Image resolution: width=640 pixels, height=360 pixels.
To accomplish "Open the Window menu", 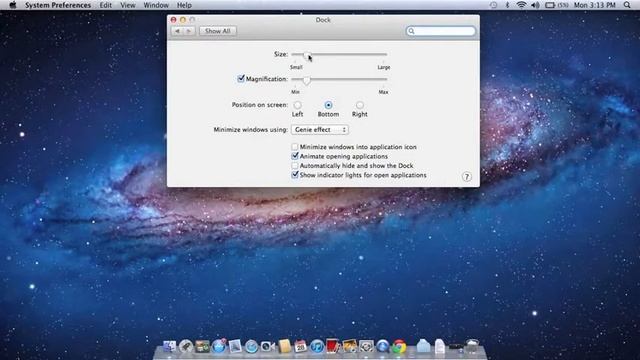I will tap(156, 5).
